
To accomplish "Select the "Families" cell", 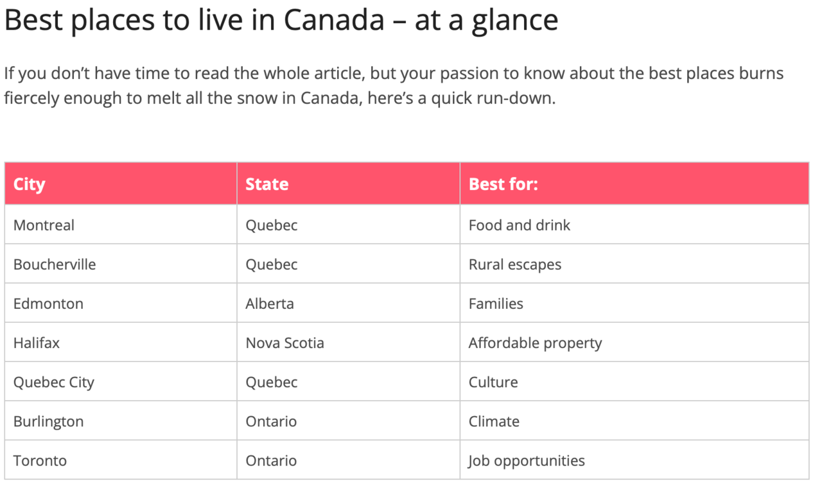I will [496, 304].
